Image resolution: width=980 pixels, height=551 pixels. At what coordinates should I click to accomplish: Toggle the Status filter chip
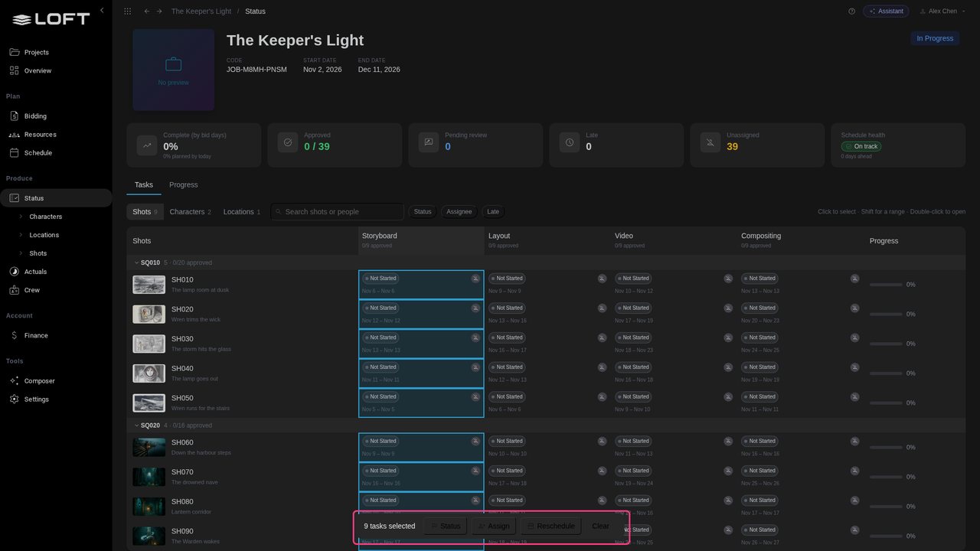(x=423, y=212)
